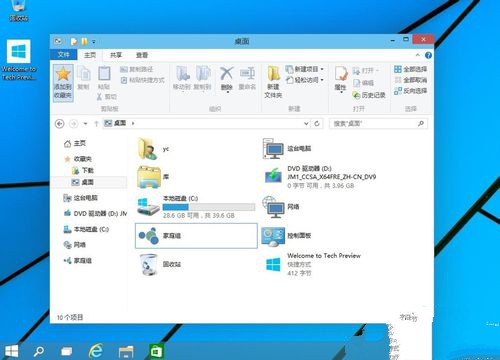500x360 pixels.
Task: Select 桌面 in the navigation pane
Action: tap(83, 182)
